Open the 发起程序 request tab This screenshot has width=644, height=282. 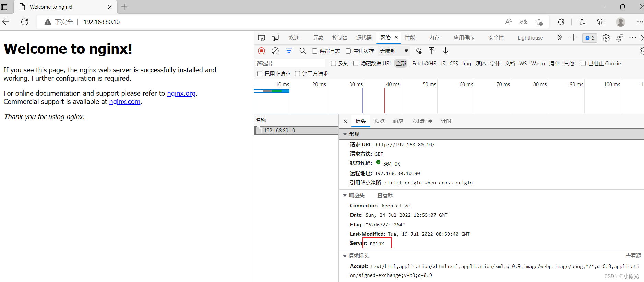click(x=422, y=121)
